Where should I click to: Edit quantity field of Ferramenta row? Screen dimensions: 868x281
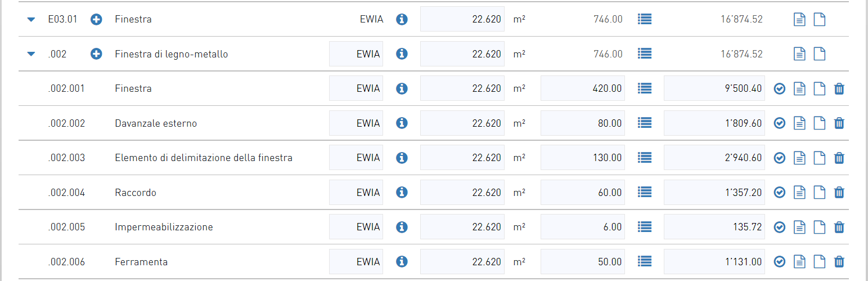click(462, 262)
